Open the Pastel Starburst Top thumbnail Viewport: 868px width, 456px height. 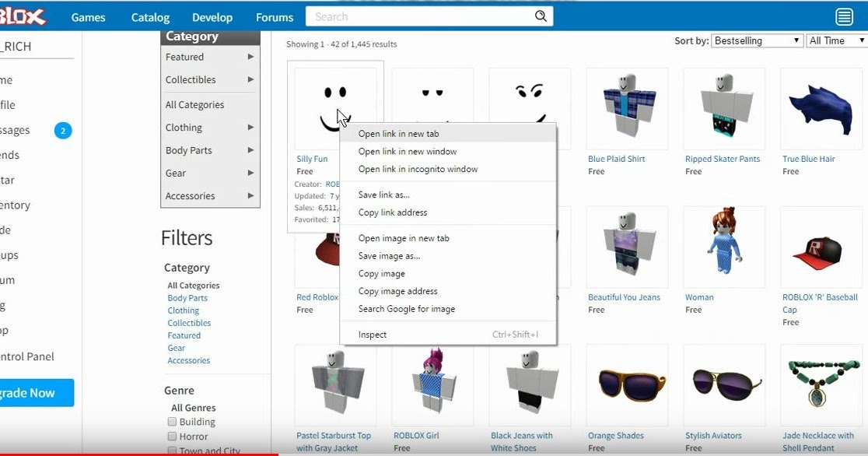tap(335, 385)
